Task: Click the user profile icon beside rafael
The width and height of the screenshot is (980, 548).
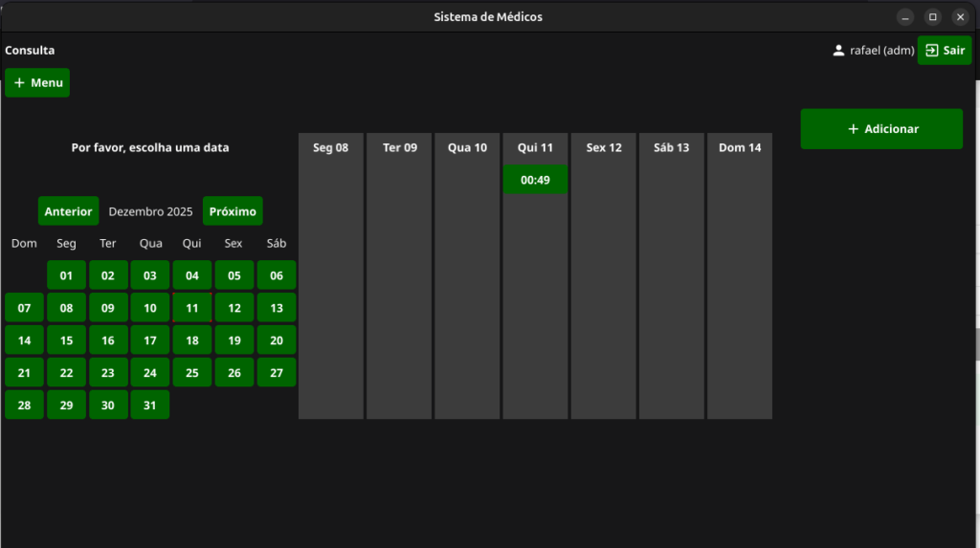Action: (x=838, y=51)
